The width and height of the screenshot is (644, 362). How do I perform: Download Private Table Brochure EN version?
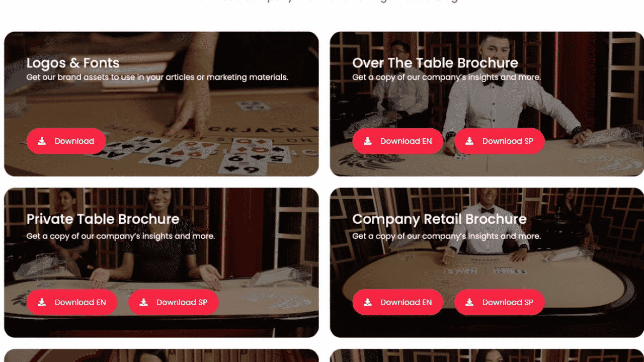[x=72, y=302]
